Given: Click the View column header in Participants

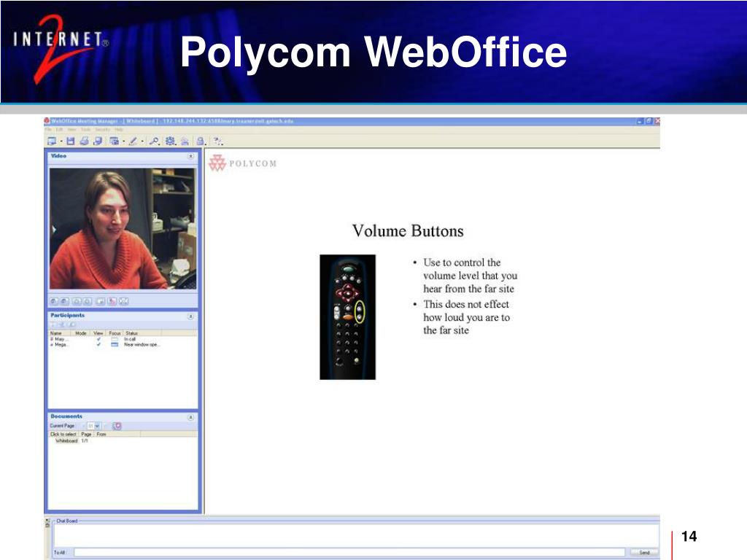Looking at the screenshot, I should click(98, 332).
